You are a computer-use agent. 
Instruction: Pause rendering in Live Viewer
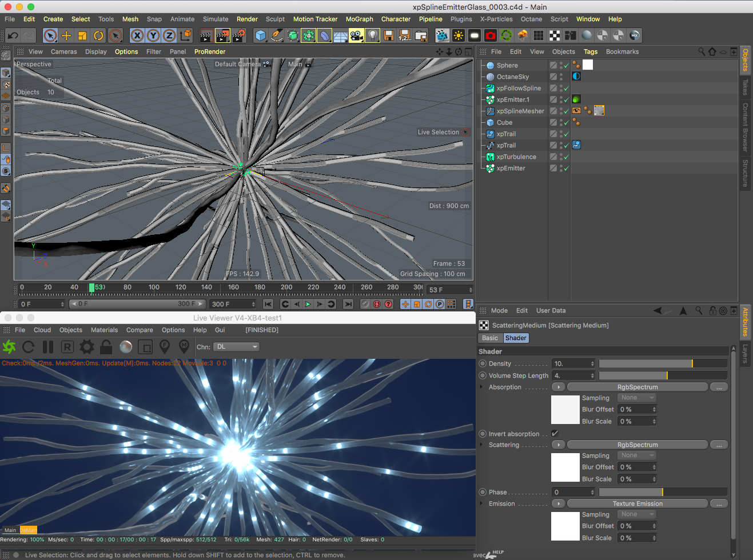click(x=48, y=347)
